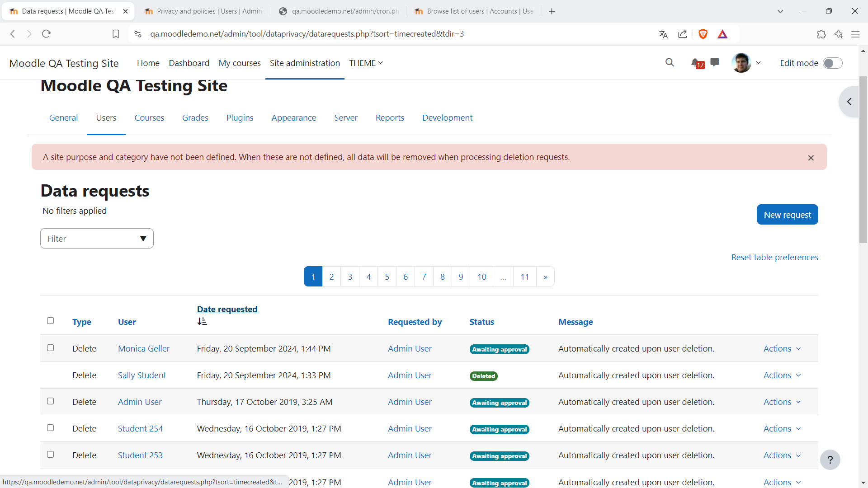Go to Dashboard in top navigation
The height and width of the screenshot is (488, 868).
click(x=189, y=63)
